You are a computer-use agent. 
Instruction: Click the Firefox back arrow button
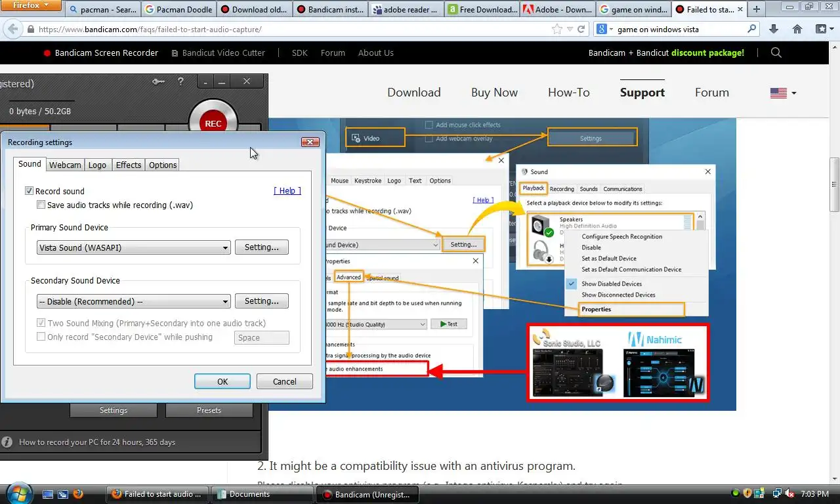[13, 29]
